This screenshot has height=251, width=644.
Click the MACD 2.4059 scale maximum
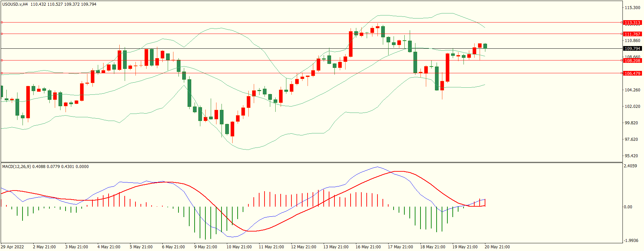[x=630, y=166]
